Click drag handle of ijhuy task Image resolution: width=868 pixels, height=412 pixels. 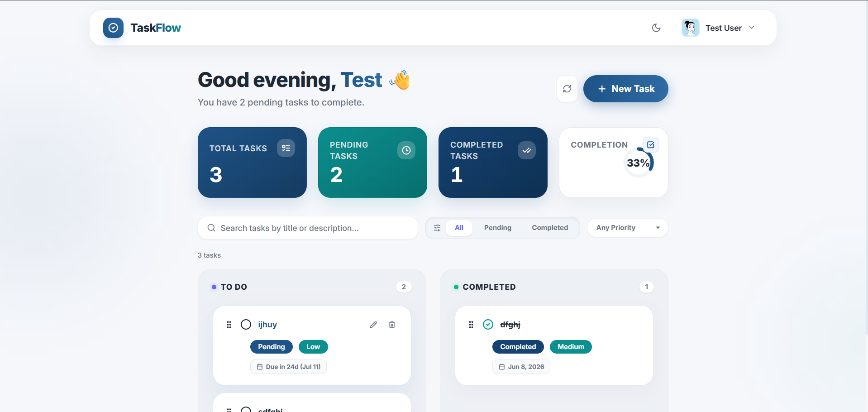pos(229,325)
